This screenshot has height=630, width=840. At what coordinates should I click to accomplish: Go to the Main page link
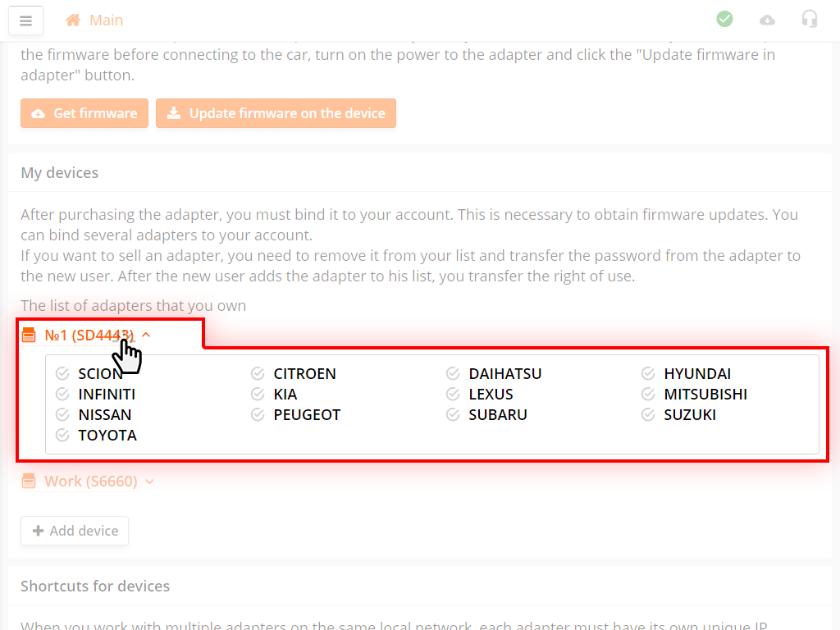106,21
